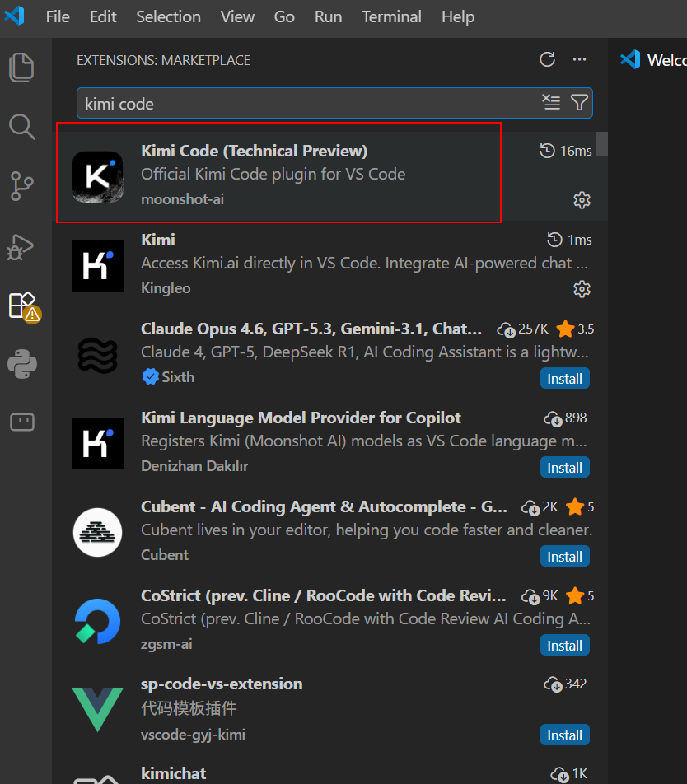
Task: Clear the extensions search results
Action: point(551,102)
